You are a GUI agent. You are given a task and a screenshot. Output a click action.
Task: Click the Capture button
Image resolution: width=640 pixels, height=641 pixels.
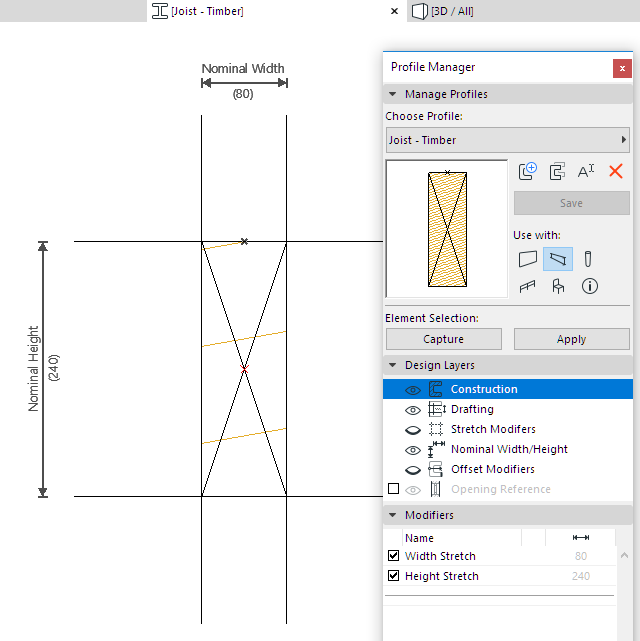[x=444, y=339]
